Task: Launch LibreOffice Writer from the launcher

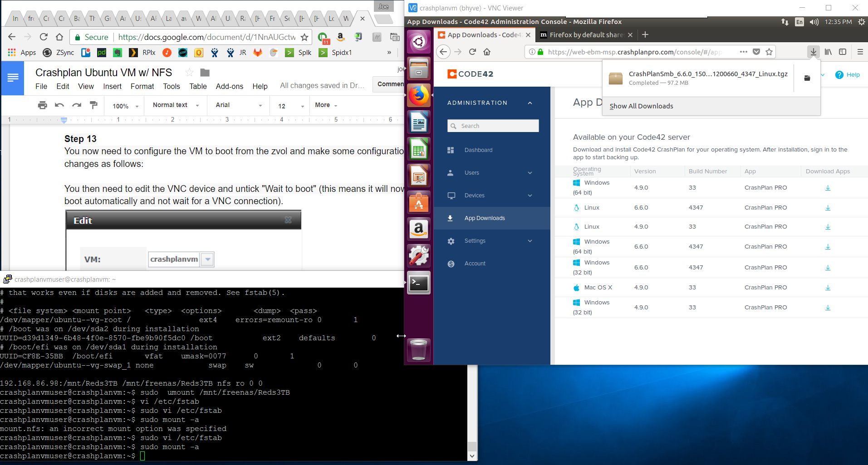Action: [x=419, y=122]
